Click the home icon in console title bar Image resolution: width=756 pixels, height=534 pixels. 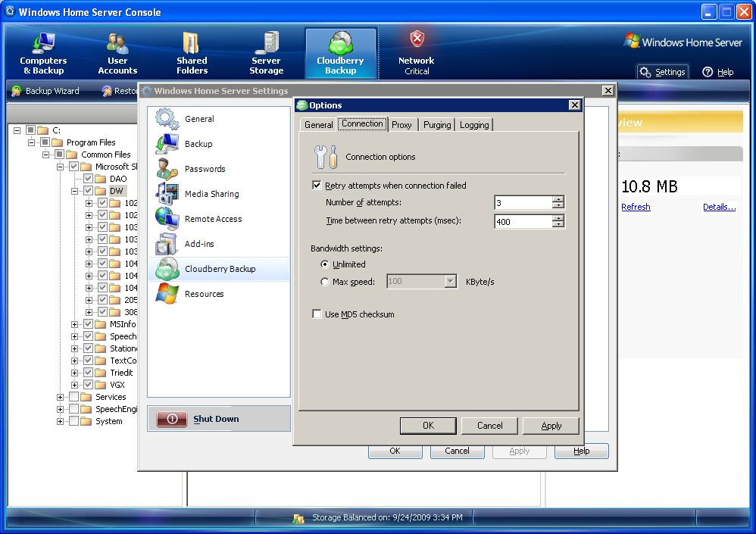pyautogui.click(x=10, y=11)
